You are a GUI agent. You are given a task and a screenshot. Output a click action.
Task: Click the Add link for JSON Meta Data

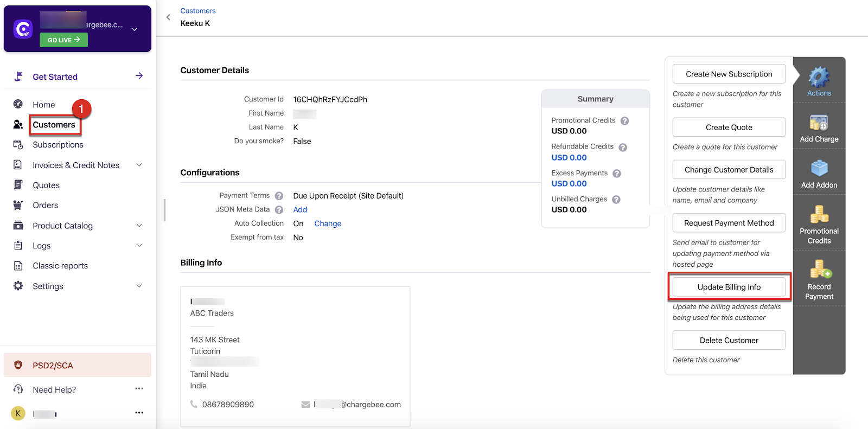click(300, 210)
